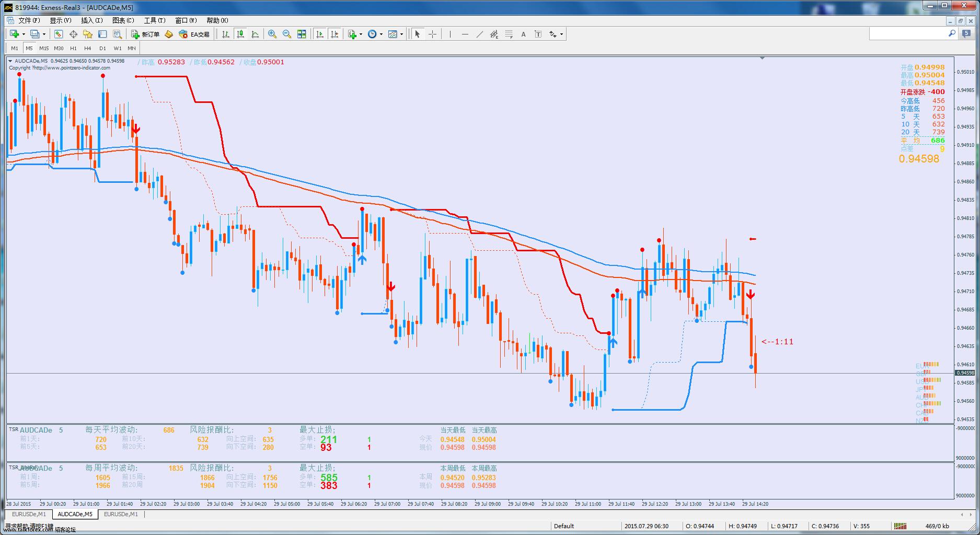980x535 pixels.
Task: Select the H4 timeframe
Action: coord(88,48)
